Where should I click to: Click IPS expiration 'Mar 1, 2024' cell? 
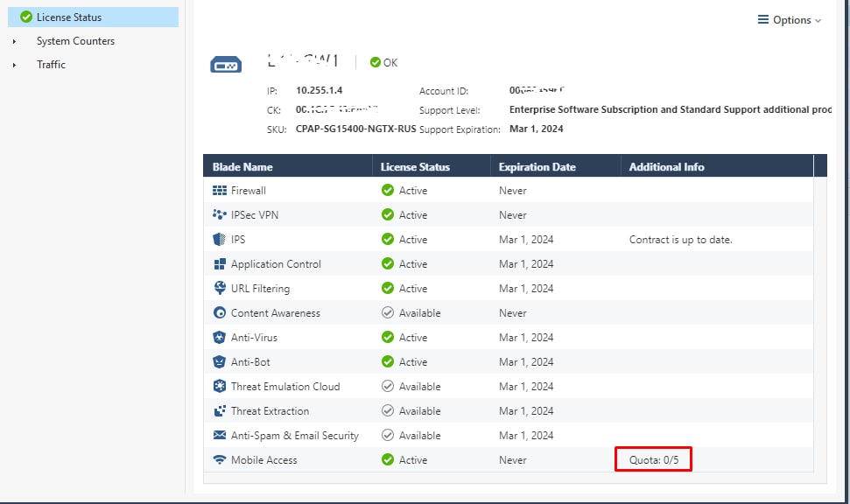[x=526, y=240]
